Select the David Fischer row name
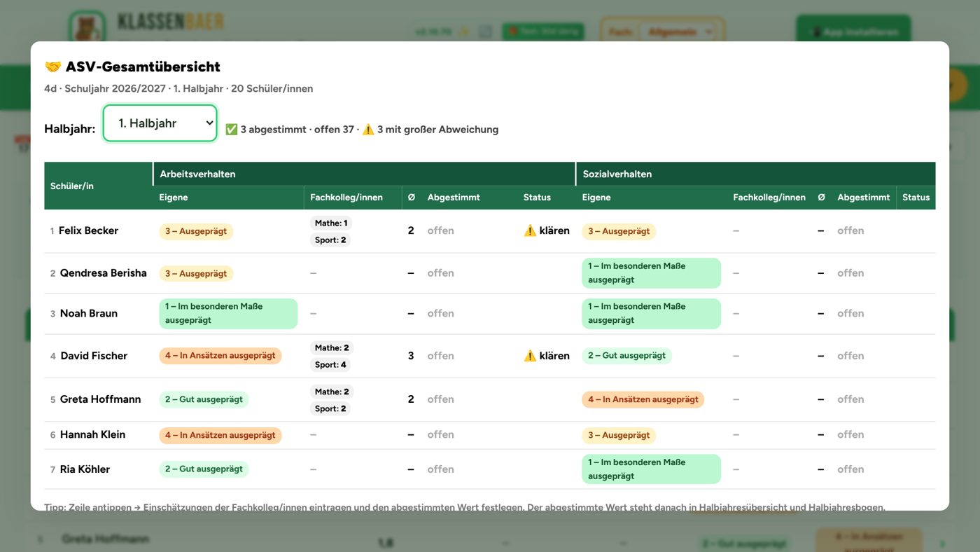Viewport: 980px width, 552px height. point(94,356)
